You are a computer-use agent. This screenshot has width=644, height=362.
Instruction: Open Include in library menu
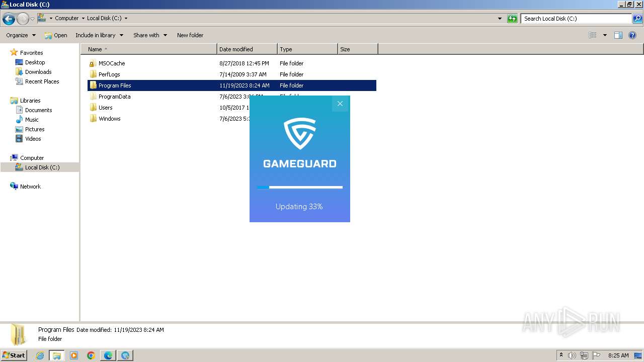[99, 35]
